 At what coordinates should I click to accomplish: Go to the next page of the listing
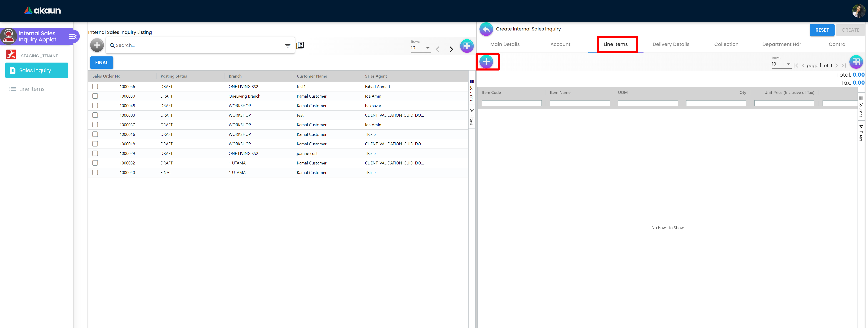coord(451,50)
